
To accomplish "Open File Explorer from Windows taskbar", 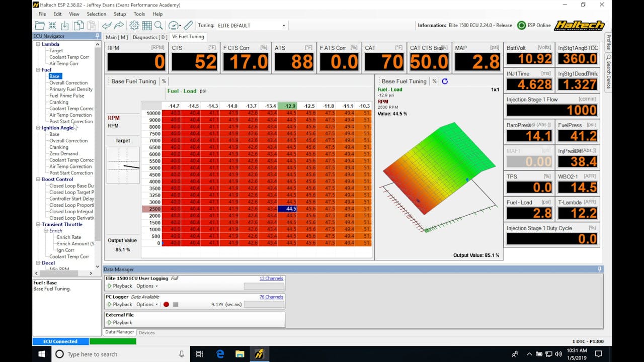I will click(239, 354).
